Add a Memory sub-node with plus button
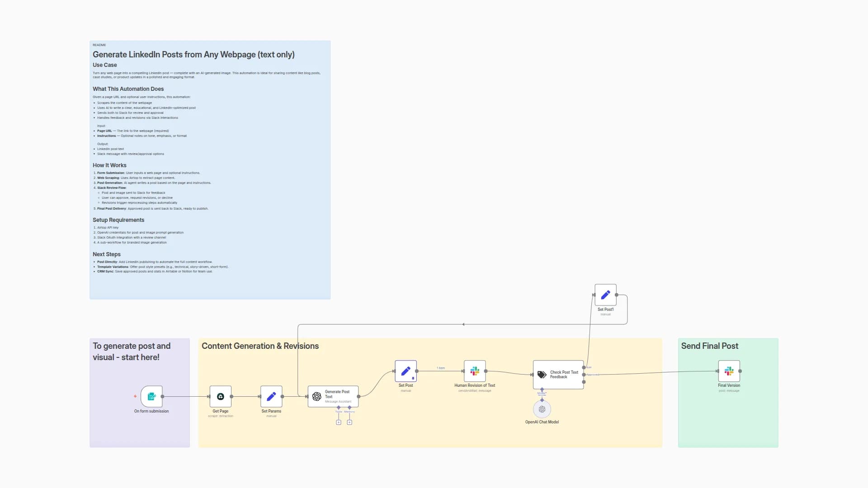 (x=349, y=422)
